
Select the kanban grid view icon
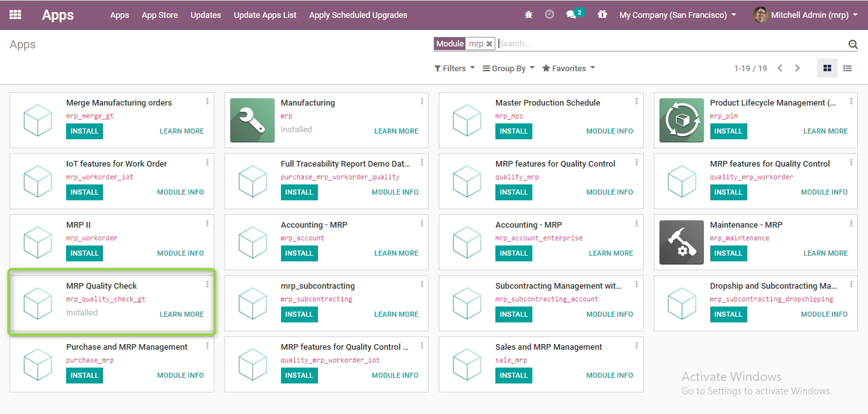[x=827, y=68]
